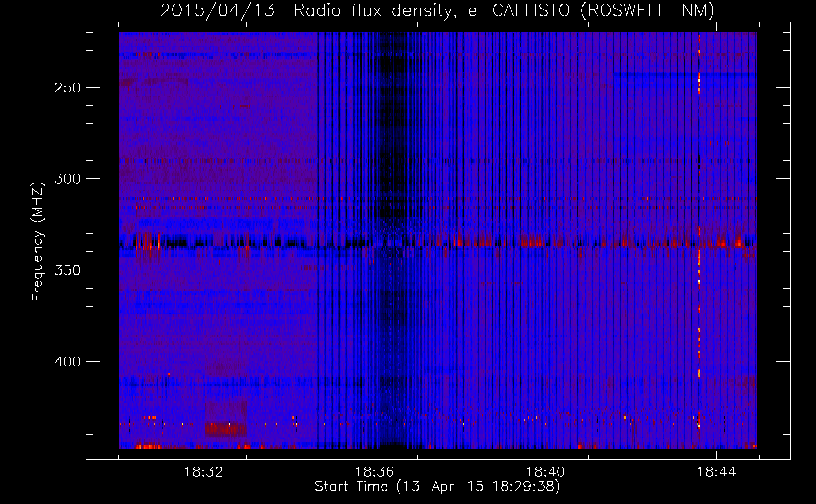The width and height of the screenshot is (816, 504).
Task: Click the plot title "Radio flux density, e-CALLISTO (ROSWELL-NM)"
Action: point(504,10)
